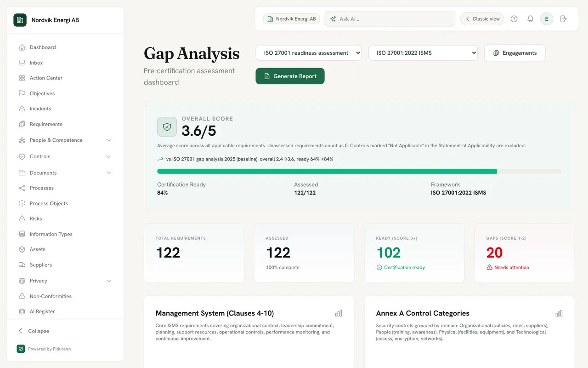Click Powered by Fidureon footer text
Screen dimensions: 588x368
tap(50, 349)
